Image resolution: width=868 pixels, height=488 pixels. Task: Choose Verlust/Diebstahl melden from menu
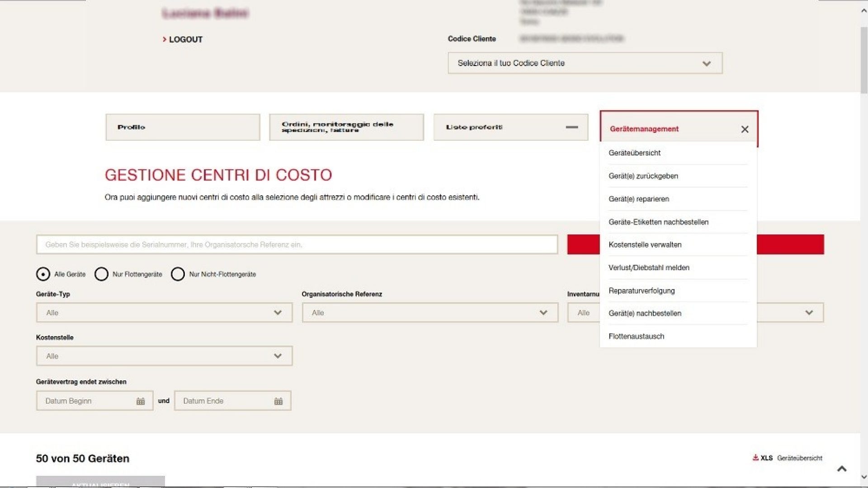click(649, 268)
